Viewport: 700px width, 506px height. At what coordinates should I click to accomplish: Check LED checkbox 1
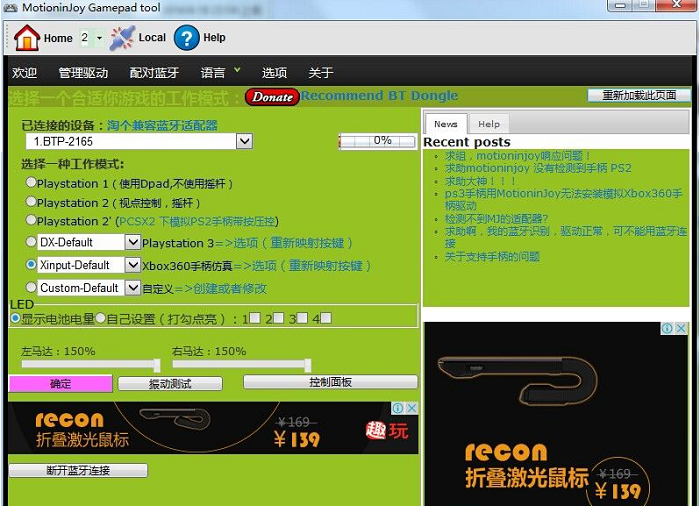[255, 318]
